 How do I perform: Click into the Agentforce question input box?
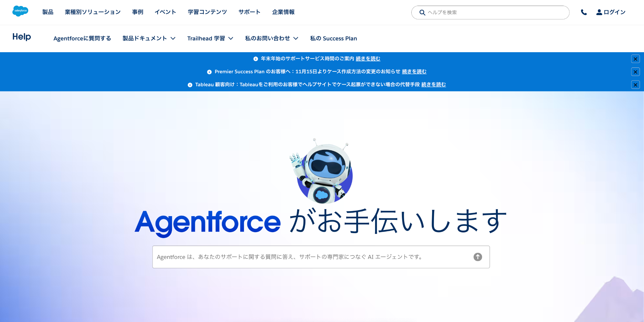click(x=321, y=257)
